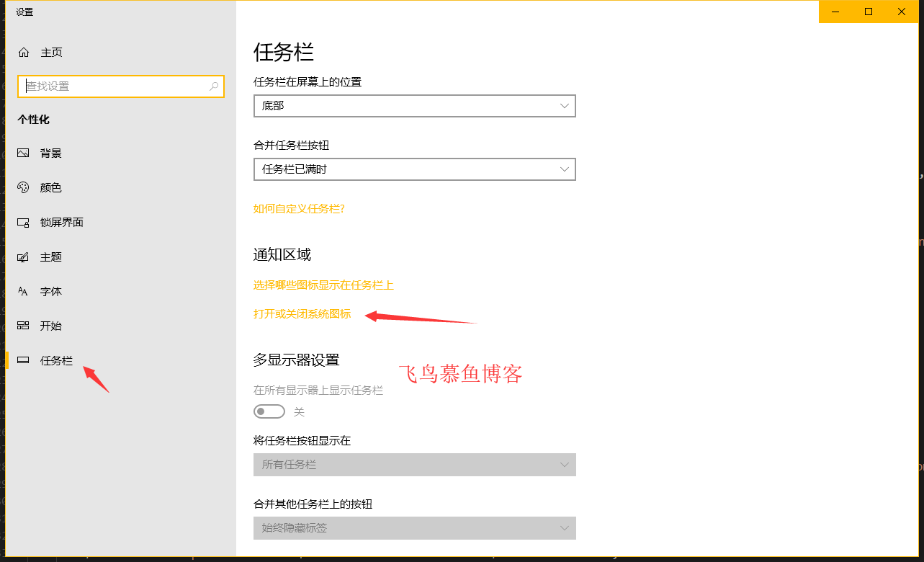The image size is (924, 562).
Task: Open the 任务栏在屏幕上的位置 dropdown
Action: pos(414,106)
